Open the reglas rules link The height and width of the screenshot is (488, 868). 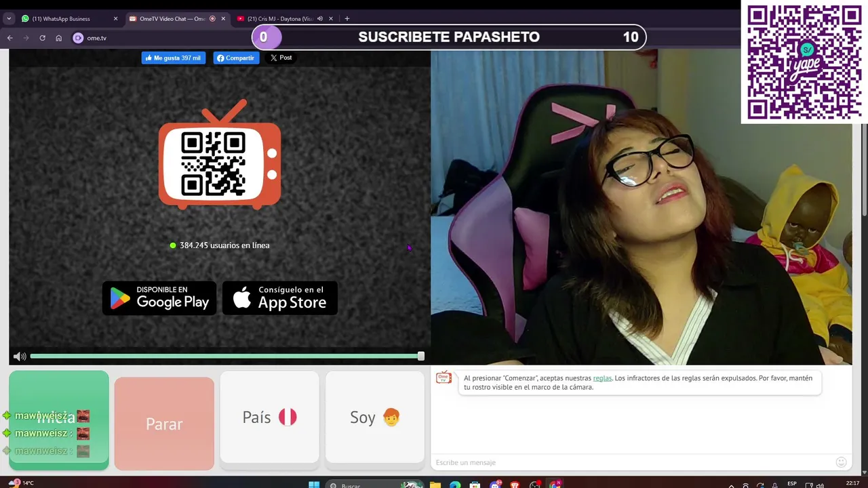pyautogui.click(x=602, y=378)
